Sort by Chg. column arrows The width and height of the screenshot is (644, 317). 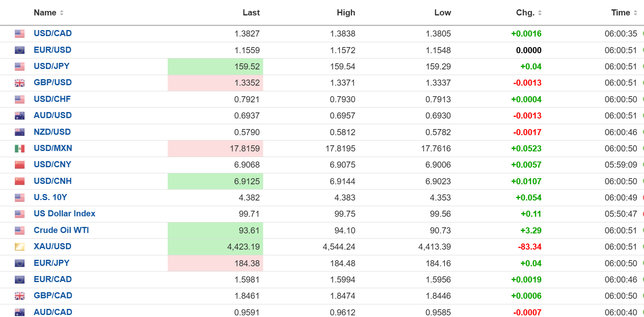(540, 13)
